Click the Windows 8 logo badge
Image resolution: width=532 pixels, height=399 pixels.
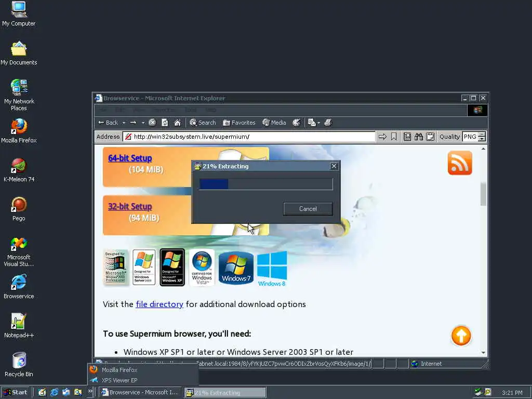[272, 269]
